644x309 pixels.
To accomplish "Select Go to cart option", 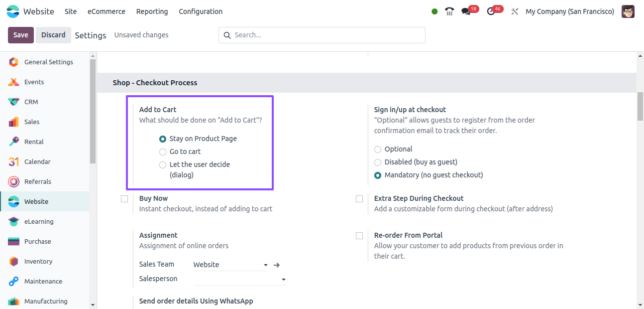I will click(x=163, y=152).
